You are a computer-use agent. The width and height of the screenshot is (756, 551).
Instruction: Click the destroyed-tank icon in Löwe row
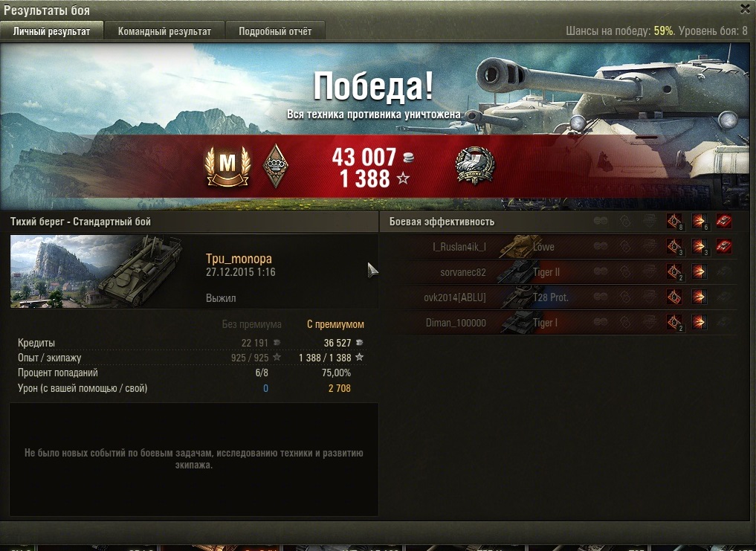pyautogui.click(x=724, y=247)
